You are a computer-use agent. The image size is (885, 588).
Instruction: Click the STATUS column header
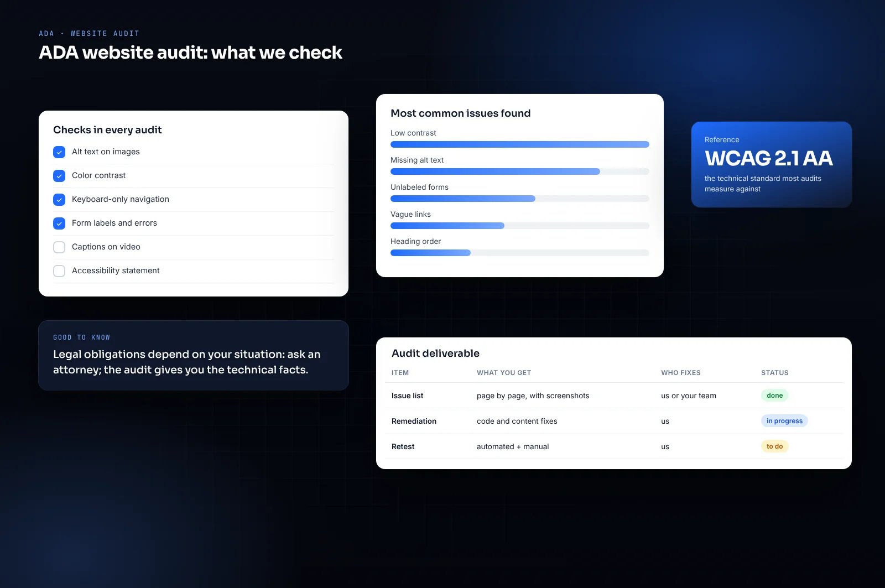(775, 373)
